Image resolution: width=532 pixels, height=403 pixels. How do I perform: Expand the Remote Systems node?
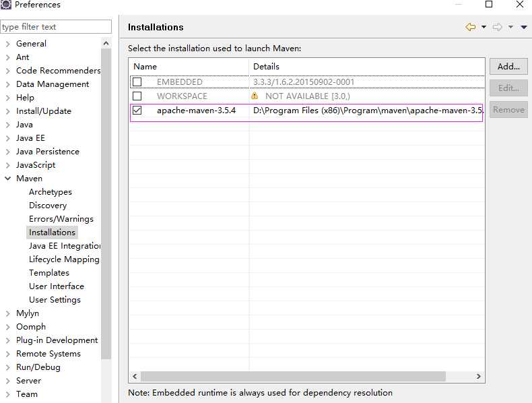pos(8,354)
